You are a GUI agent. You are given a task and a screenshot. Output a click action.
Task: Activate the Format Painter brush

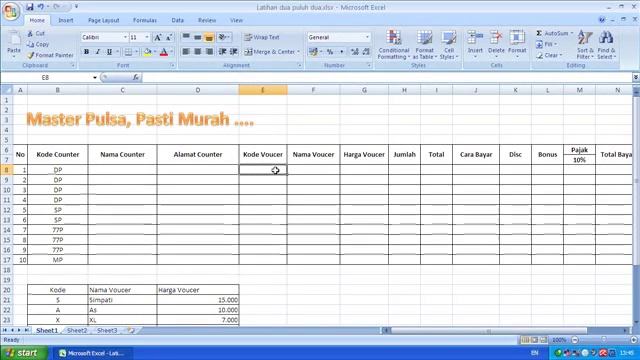[30, 55]
